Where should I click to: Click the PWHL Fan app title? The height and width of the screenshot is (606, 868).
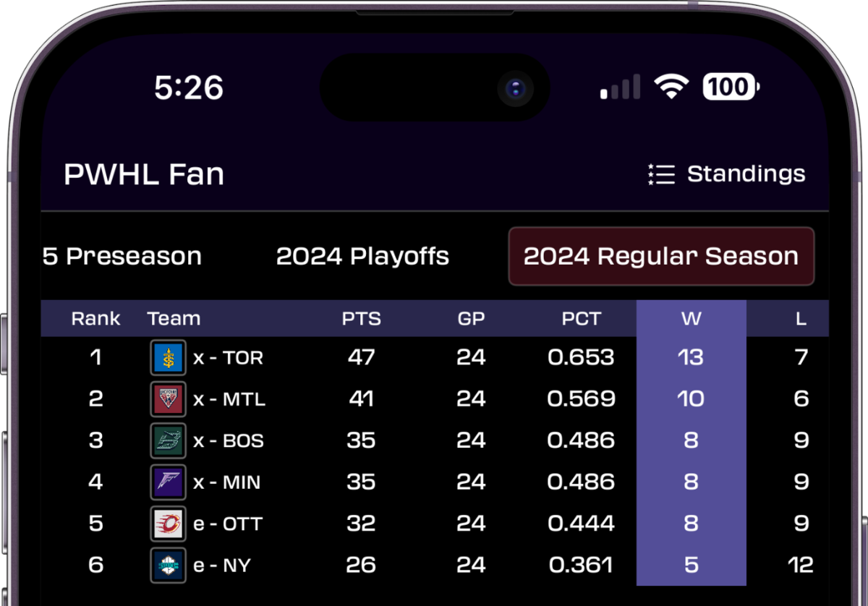143,174
